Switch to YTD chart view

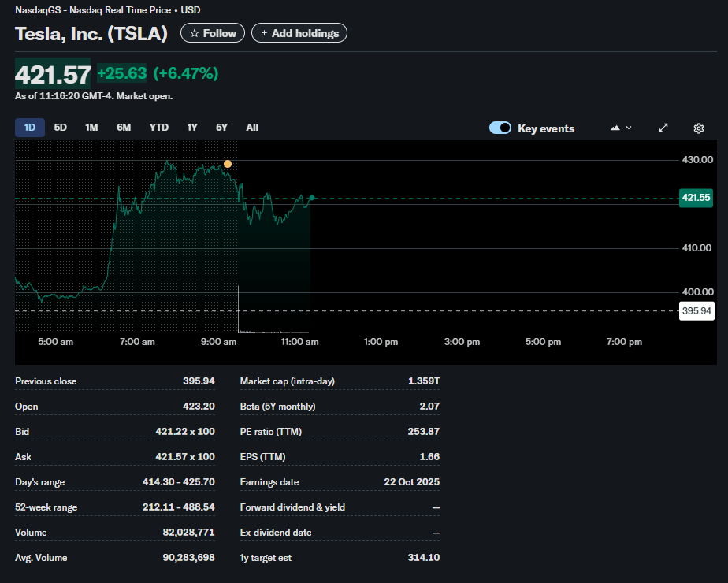point(158,128)
